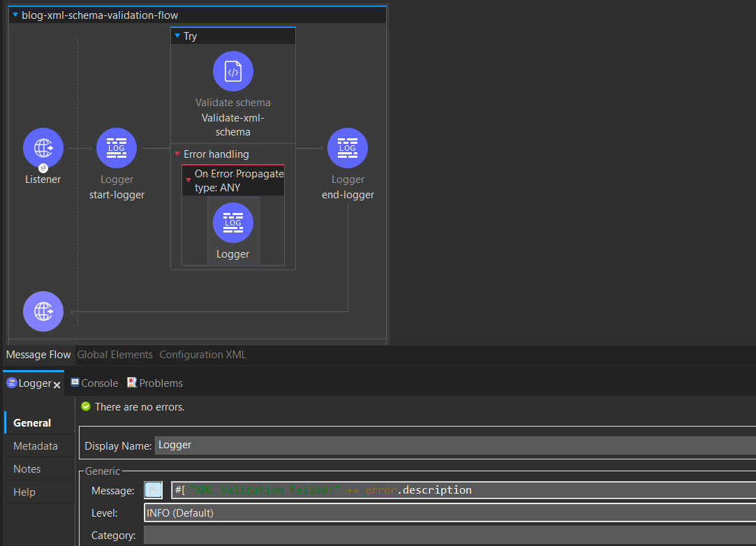Open the Console tab
Image resolution: width=756 pixels, height=546 pixels.
click(x=94, y=383)
